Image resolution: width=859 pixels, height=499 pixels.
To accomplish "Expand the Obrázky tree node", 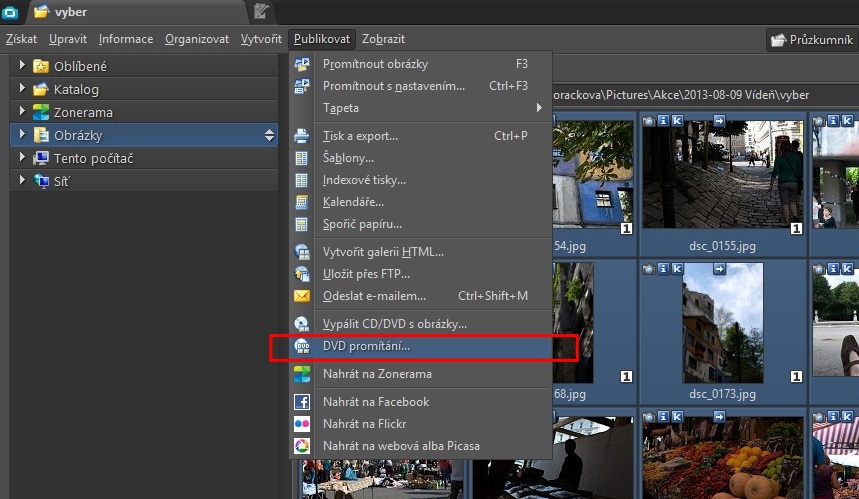I will pos(22,134).
